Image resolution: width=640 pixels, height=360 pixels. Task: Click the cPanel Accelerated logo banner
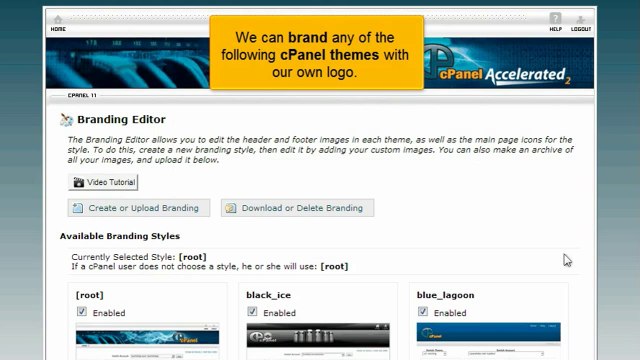509,63
